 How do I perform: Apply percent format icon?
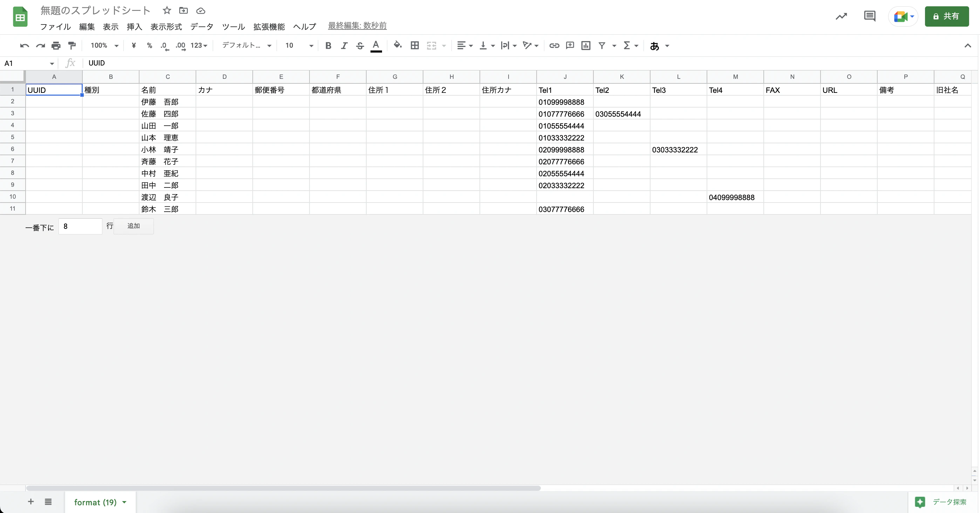click(150, 46)
